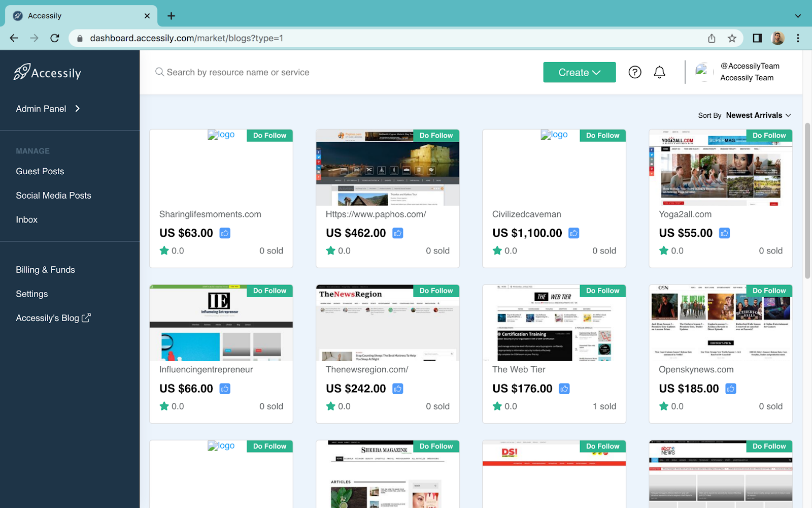Expand the Admin Panel chevron
Image resolution: width=812 pixels, height=508 pixels.
point(78,109)
